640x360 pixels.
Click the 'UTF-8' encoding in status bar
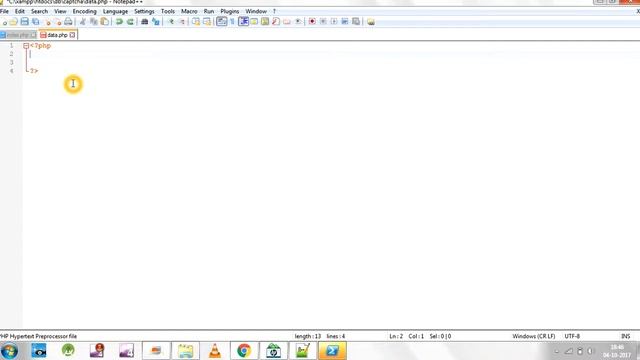(572, 336)
